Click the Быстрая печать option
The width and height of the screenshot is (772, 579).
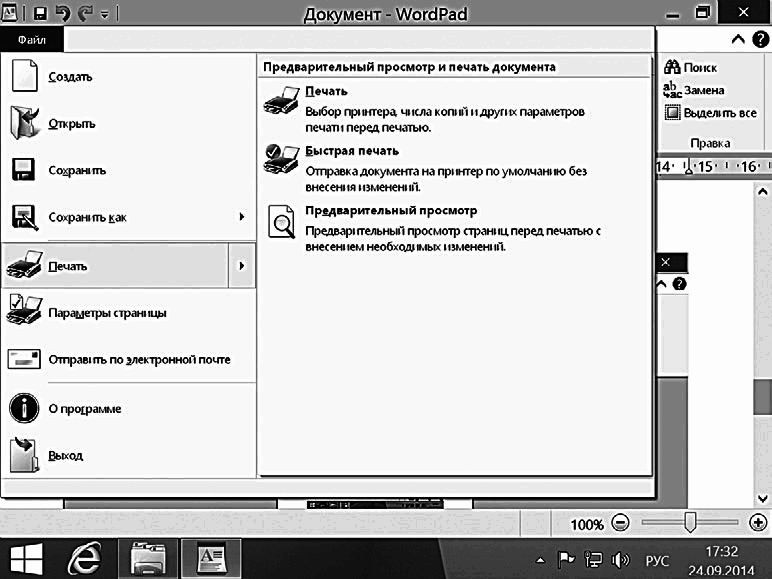454,168
